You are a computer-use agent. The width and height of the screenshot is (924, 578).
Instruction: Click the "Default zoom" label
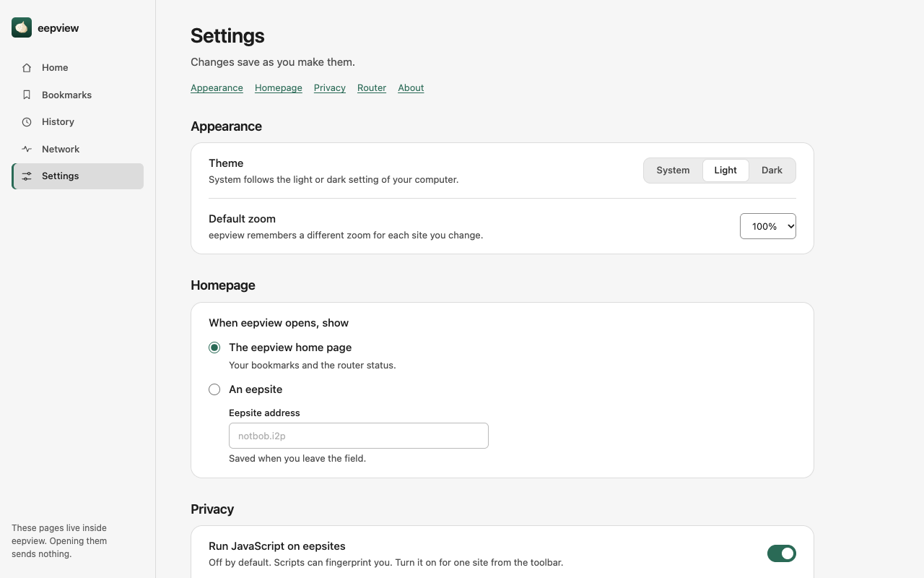click(x=243, y=219)
